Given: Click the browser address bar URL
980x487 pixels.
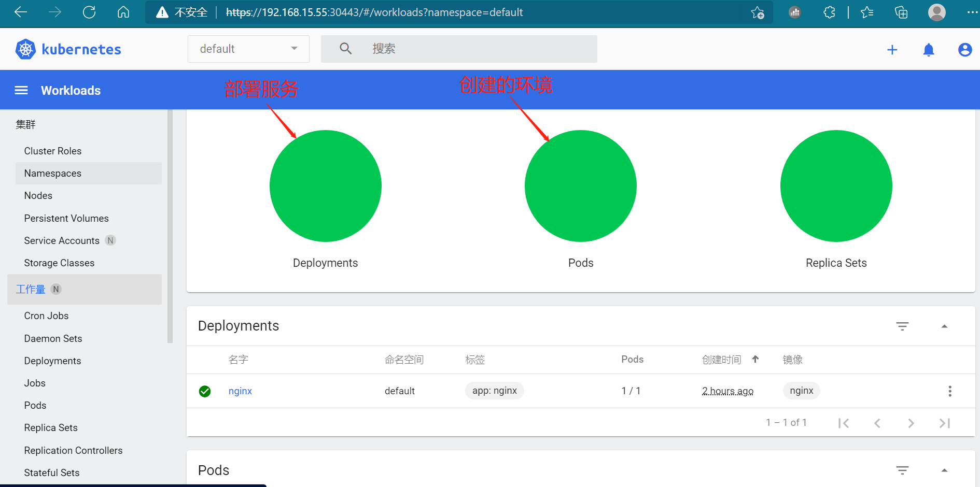Looking at the screenshot, I should pos(374,12).
